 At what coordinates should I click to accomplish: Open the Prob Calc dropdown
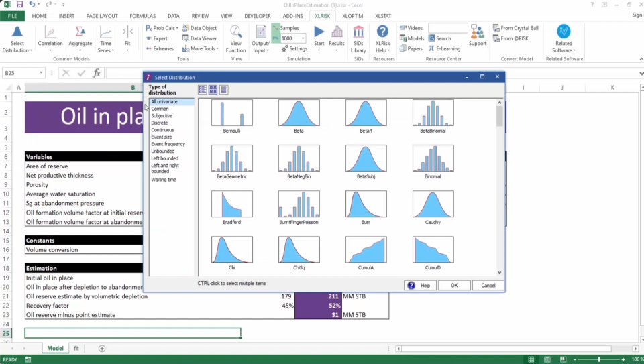tap(162, 28)
